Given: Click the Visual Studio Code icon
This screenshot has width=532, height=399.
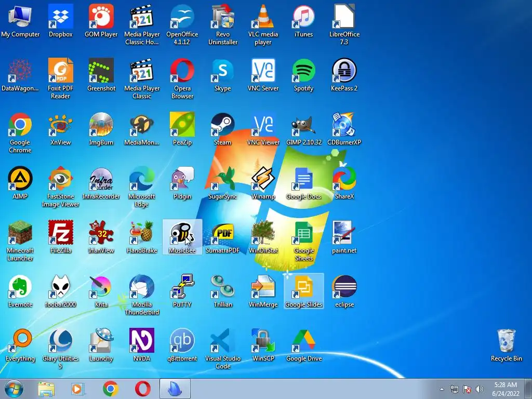Looking at the screenshot, I should coord(222,349).
